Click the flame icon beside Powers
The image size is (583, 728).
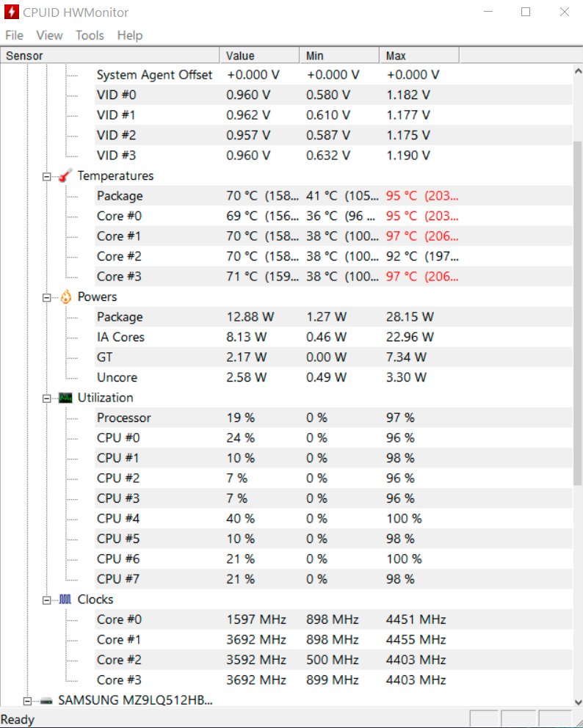pyautogui.click(x=66, y=296)
